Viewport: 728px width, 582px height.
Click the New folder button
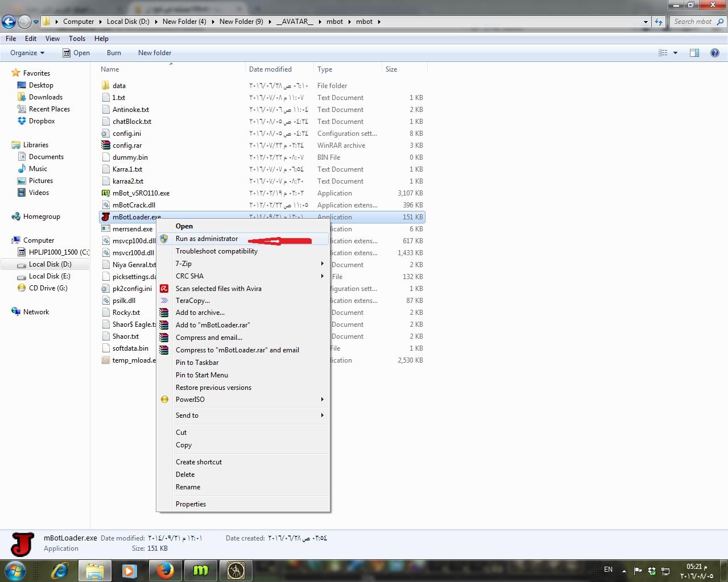[x=155, y=53]
